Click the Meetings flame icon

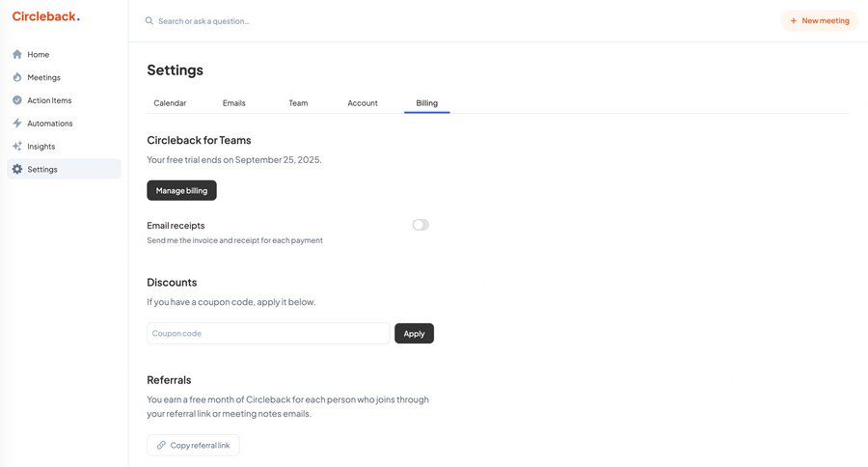tap(17, 77)
